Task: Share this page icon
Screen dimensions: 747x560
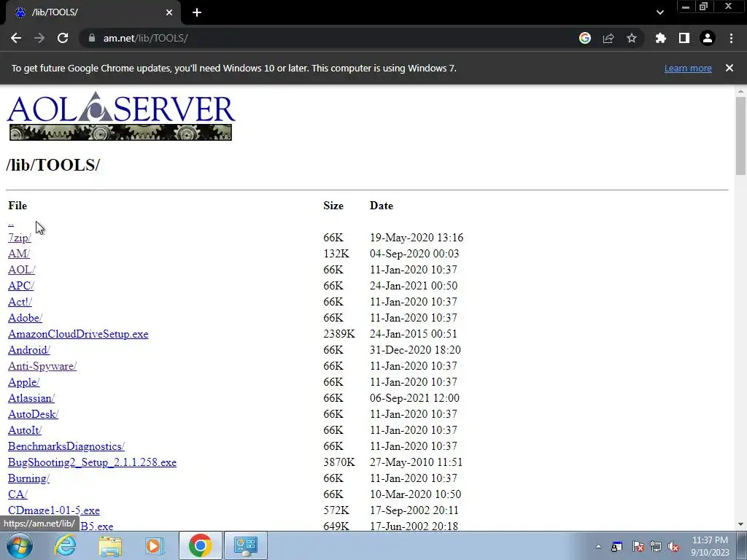Action: 608,38
